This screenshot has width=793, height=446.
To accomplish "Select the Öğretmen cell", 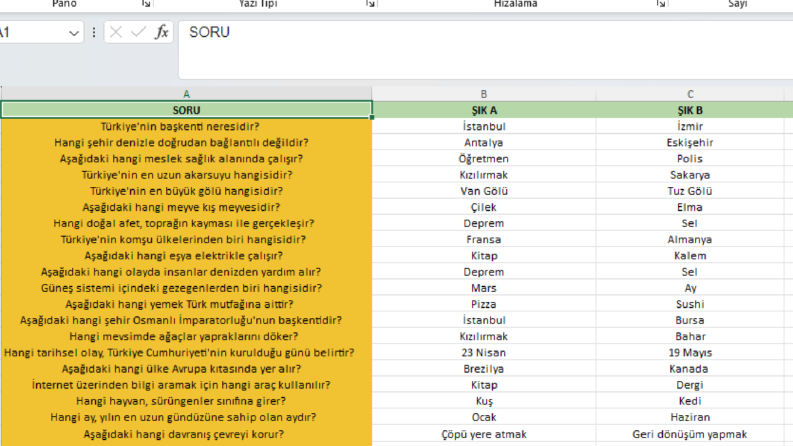I will coord(484,158).
